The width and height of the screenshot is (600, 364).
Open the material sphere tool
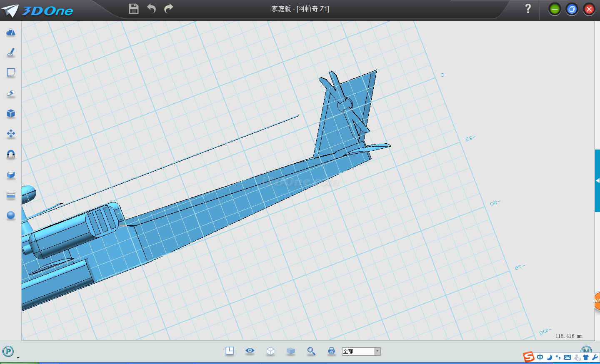click(11, 215)
